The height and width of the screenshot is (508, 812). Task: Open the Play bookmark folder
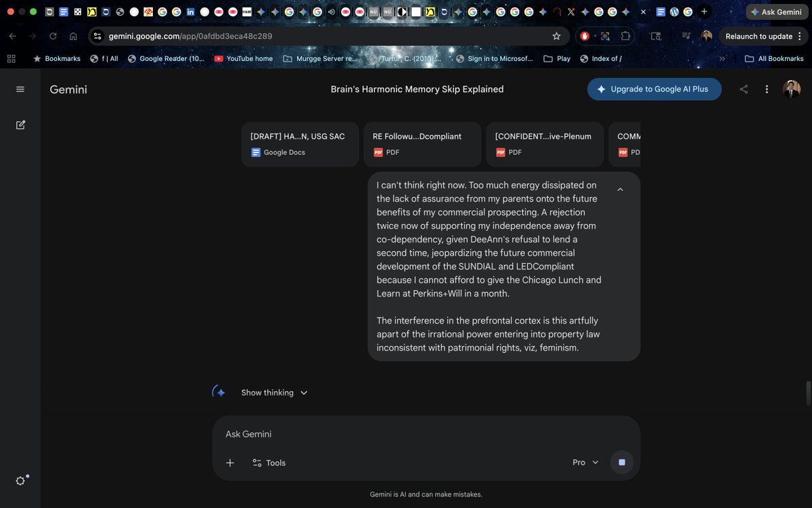point(558,59)
